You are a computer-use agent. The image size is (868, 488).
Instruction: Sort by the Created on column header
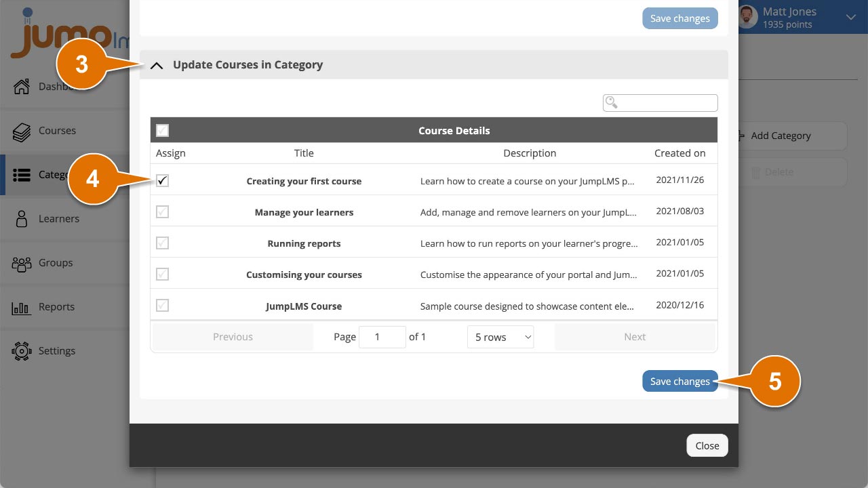680,153
